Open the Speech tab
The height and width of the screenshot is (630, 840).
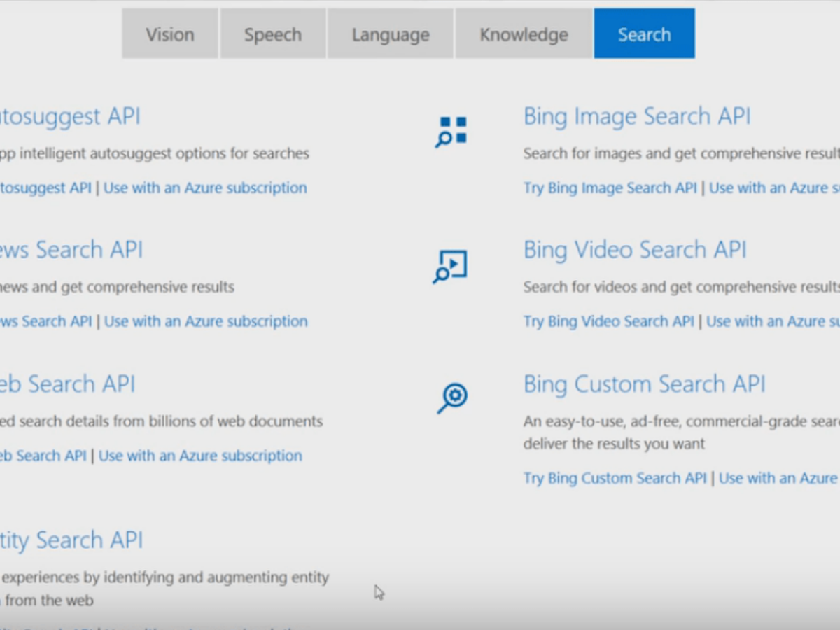click(272, 34)
